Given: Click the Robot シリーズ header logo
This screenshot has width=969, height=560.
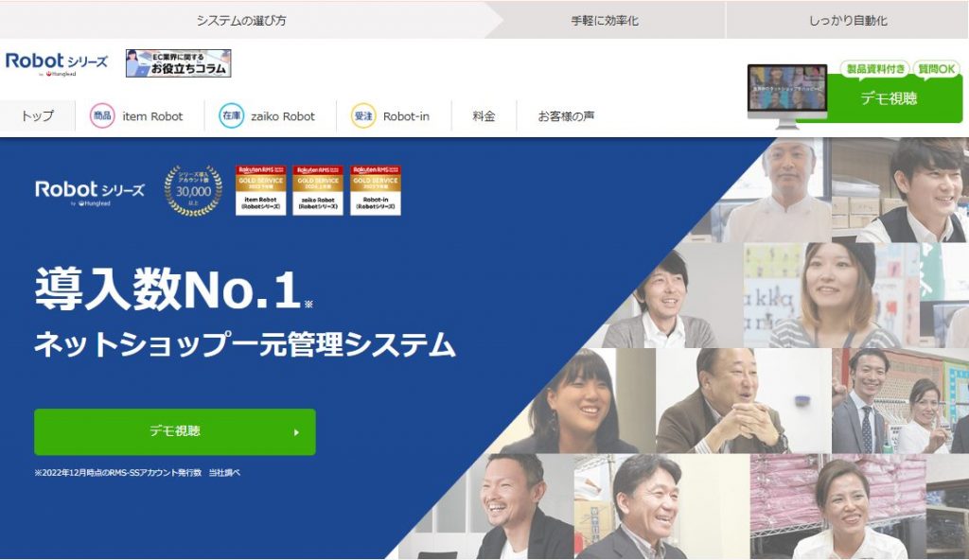Looking at the screenshot, I should [56, 63].
